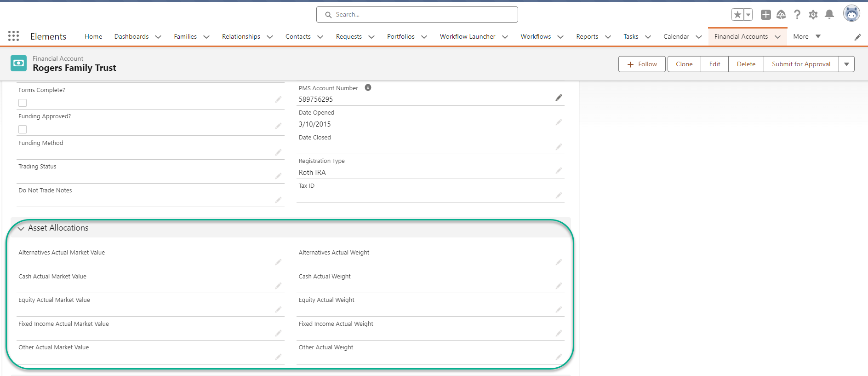Viewport: 868px width, 376px height.
Task: Open the Financial Accounts tab
Action: click(741, 37)
